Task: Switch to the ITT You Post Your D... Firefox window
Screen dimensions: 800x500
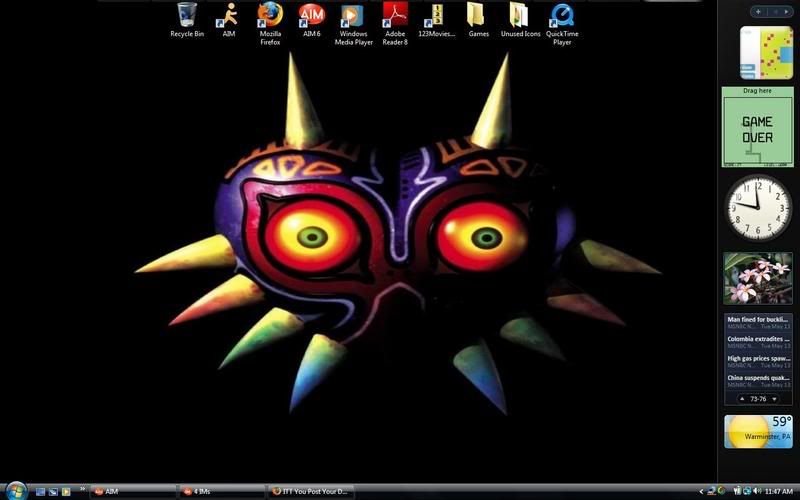Action: tap(310, 491)
